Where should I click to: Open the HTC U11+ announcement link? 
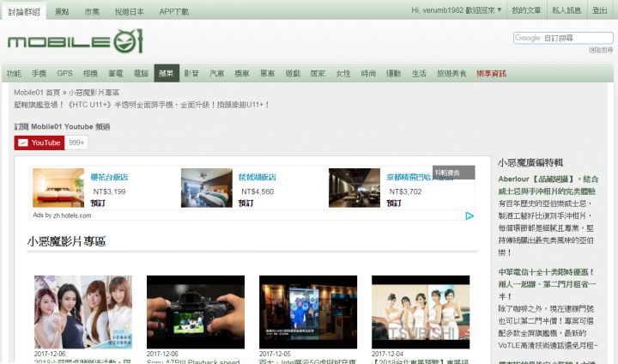142,105
